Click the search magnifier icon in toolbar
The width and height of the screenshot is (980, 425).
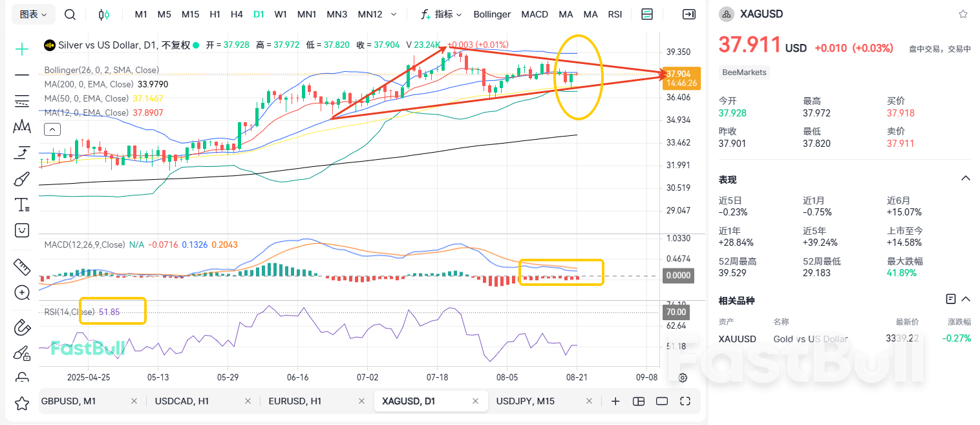[x=70, y=14]
